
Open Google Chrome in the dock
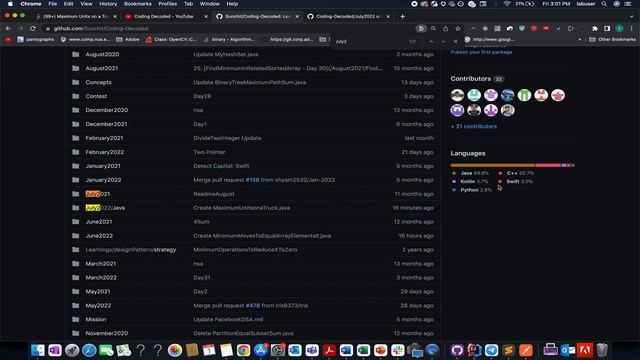(x=243, y=350)
